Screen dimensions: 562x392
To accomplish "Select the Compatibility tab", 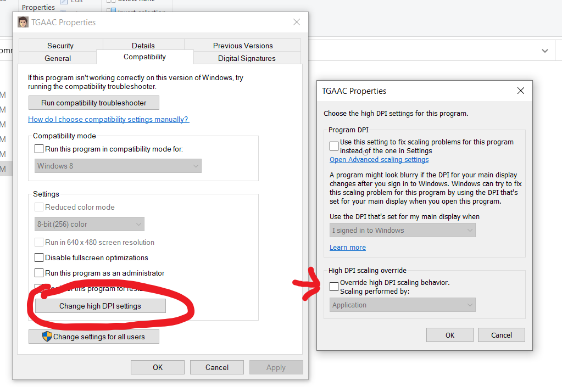I will [145, 57].
